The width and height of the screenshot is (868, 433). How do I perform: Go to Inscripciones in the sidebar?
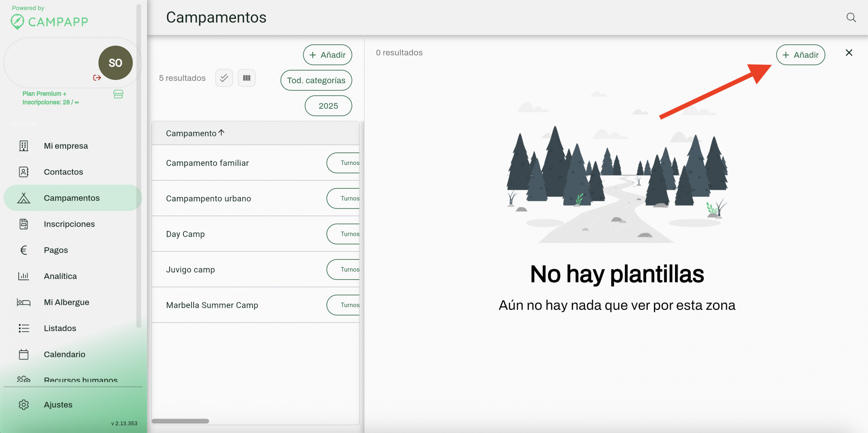coord(69,224)
